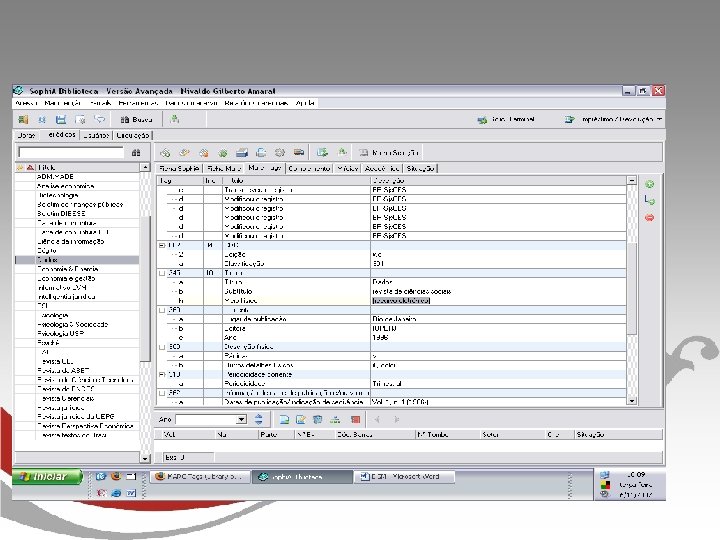Collapse the tag 245 title row
Viewport: 720px width, 540px height.
(x=162, y=273)
